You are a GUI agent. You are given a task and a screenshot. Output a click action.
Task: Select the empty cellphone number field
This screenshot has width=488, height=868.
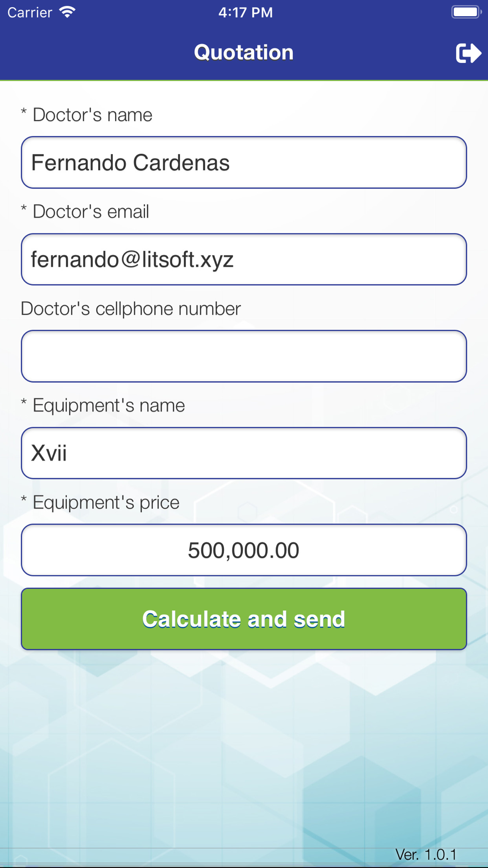(244, 356)
